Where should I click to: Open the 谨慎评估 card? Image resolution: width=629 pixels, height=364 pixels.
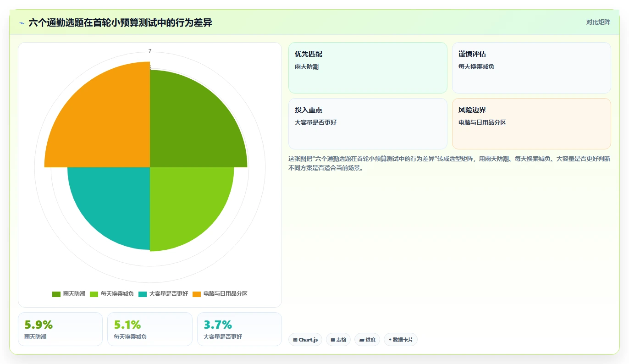point(531,68)
